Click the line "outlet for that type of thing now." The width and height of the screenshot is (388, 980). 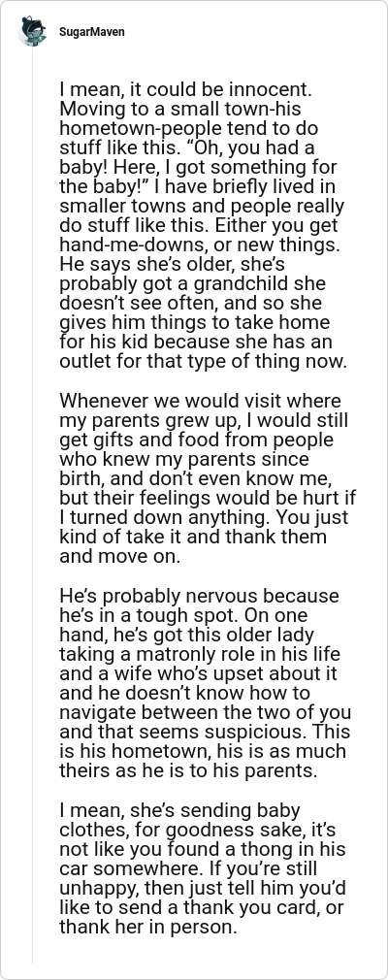(x=203, y=362)
